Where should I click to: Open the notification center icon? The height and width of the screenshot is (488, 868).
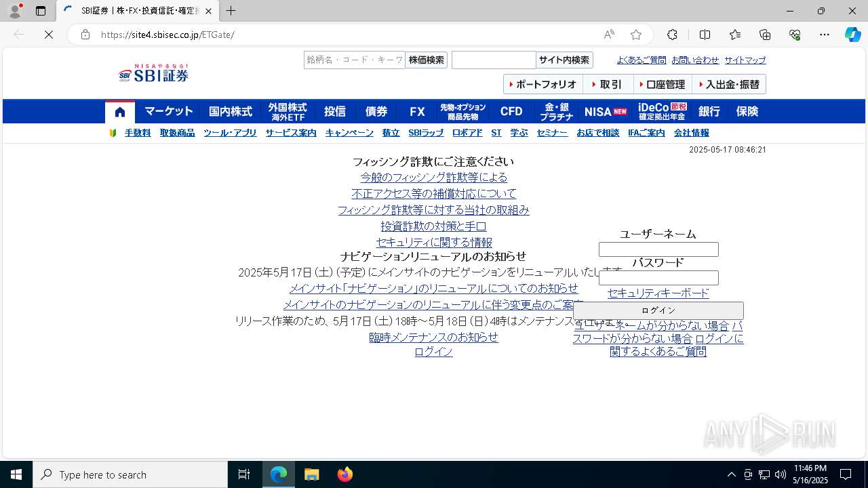pyautogui.click(x=846, y=474)
